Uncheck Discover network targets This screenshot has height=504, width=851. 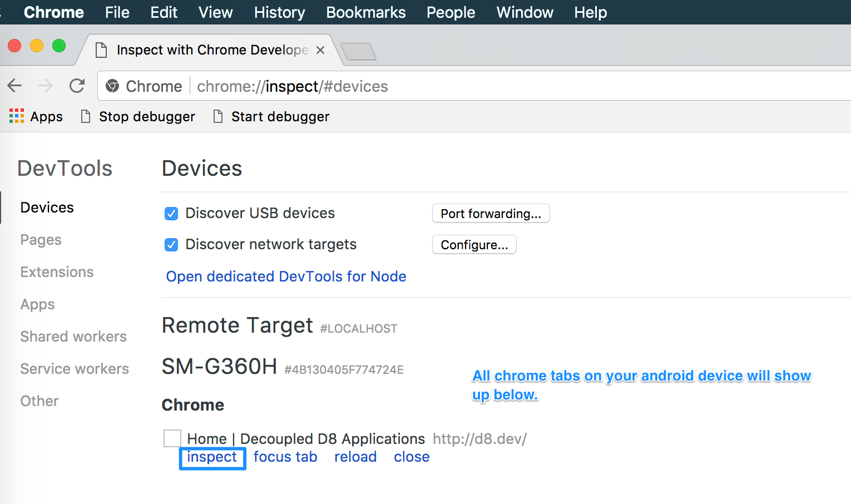[x=171, y=245]
